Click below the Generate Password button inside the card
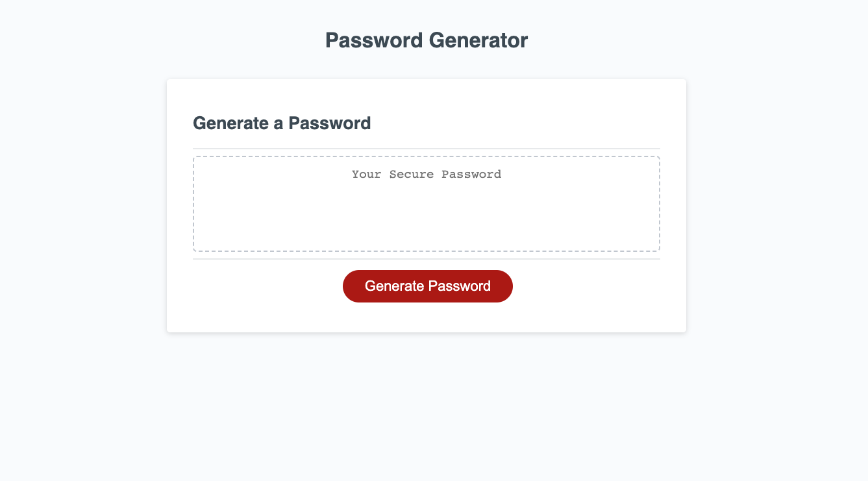This screenshot has width=868, height=481. click(x=426, y=315)
